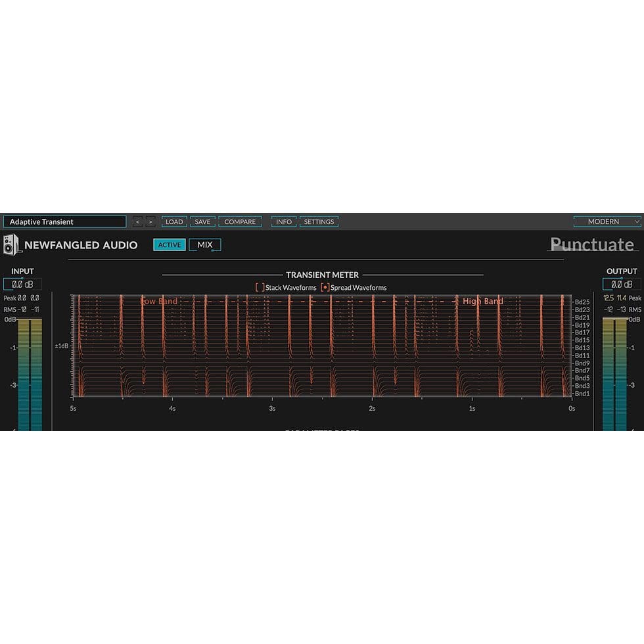Click the COMPARE button

click(x=240, y=222)
